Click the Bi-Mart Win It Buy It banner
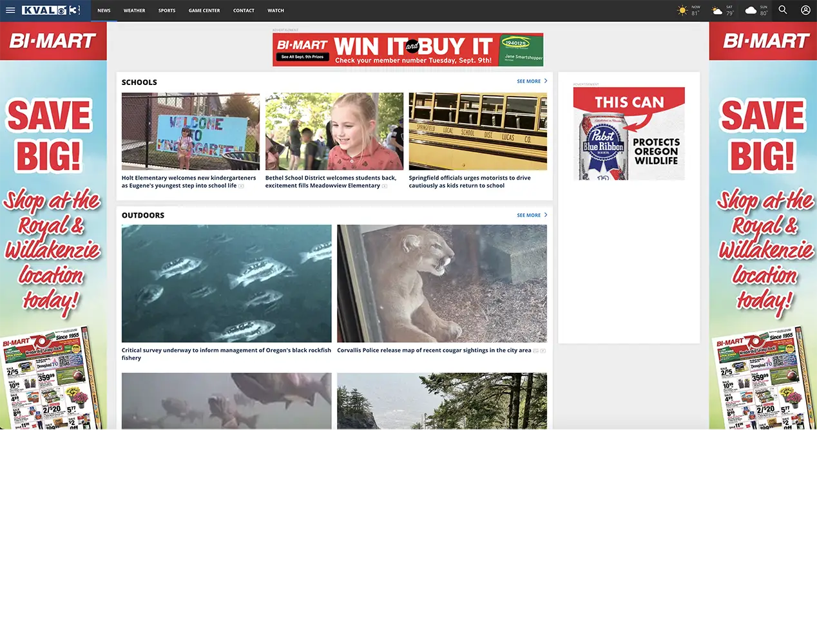The image size is (817, 644). coord(408,50)
